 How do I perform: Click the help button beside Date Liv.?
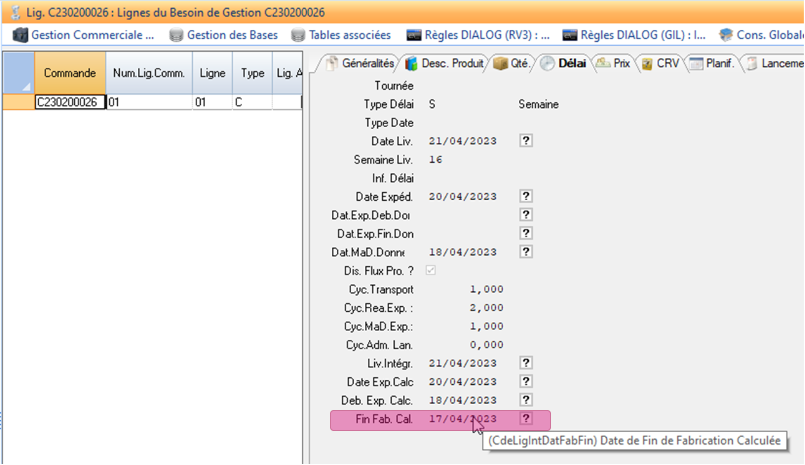point(526,141)
